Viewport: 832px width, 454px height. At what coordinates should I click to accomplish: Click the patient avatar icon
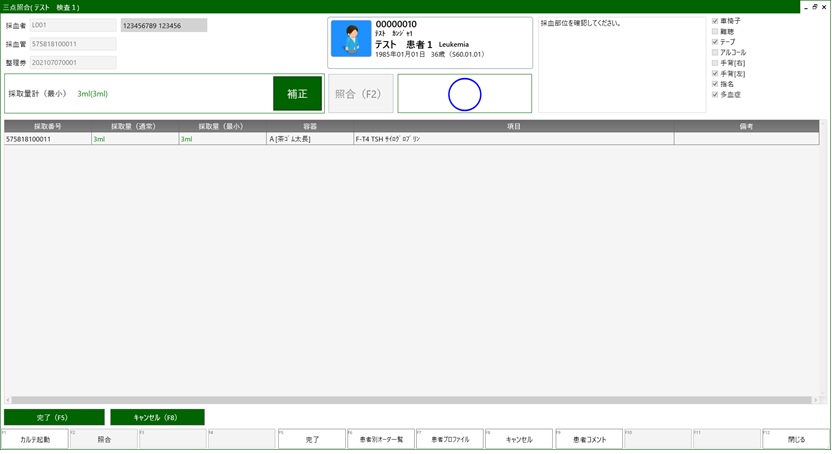click(x=351, y=40)
